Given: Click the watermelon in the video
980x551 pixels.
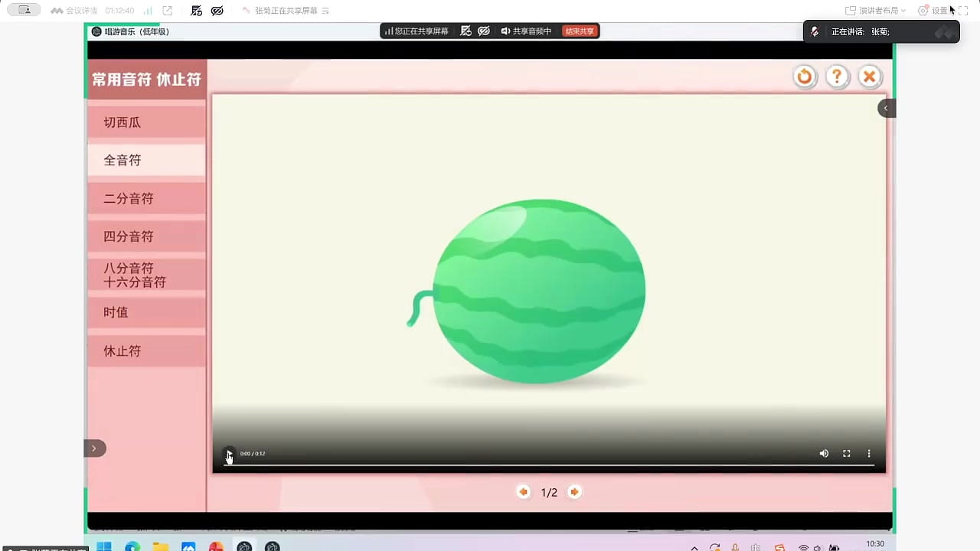Looking at the screenshot, I should tap(538, 292).
